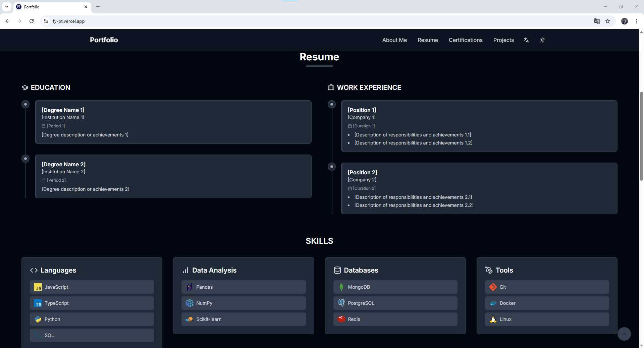This screenshot has width=644, height=348.
Task: Bookmark this page with the star icon
Action: (608, 21)
